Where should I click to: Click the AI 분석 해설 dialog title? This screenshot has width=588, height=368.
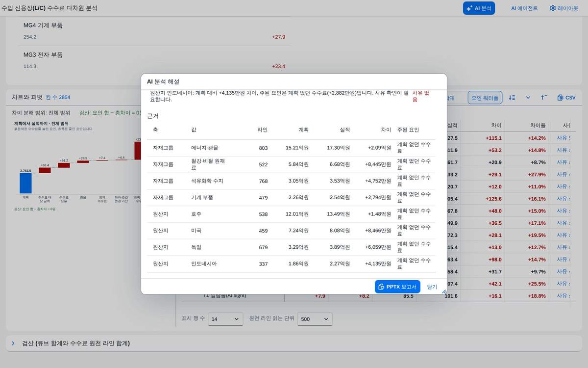(163, 81)
